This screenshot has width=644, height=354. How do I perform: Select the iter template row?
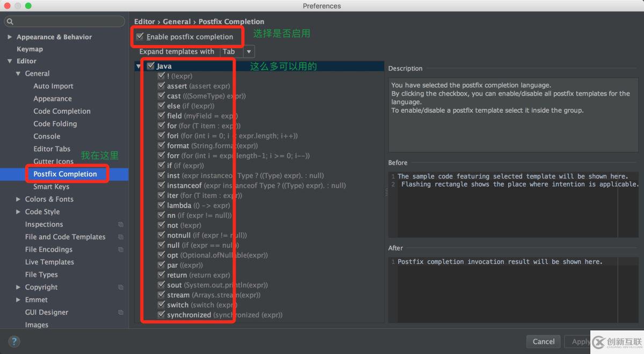(x=260, y=196)
